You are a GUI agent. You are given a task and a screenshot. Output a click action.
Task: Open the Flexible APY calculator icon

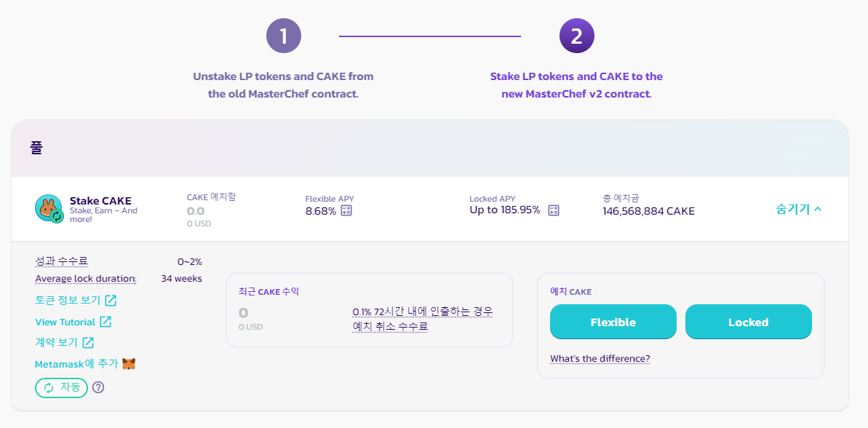(x=346, y=210)
